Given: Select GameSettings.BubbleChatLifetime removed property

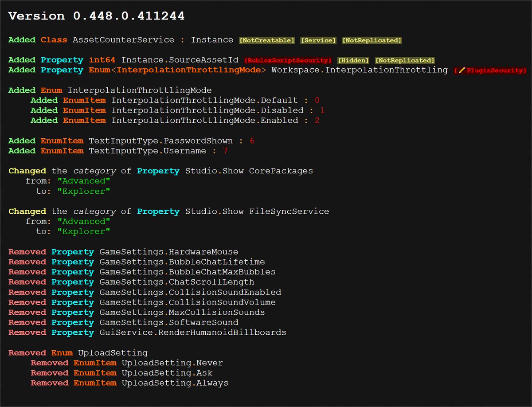Looking at the screenshot, I should click(182, 262).
